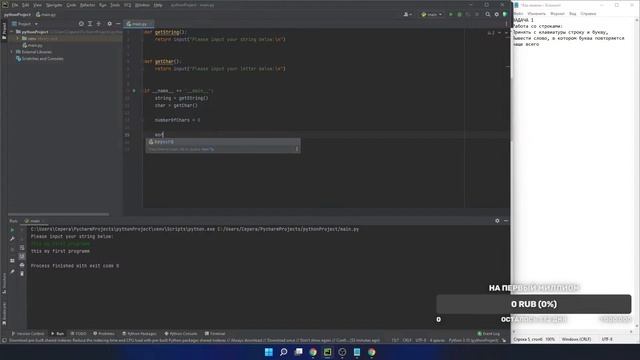This screenshot has width=640, height=360.
Task: Hide the Run panel with the minus icon
Action: click(506, 221)
